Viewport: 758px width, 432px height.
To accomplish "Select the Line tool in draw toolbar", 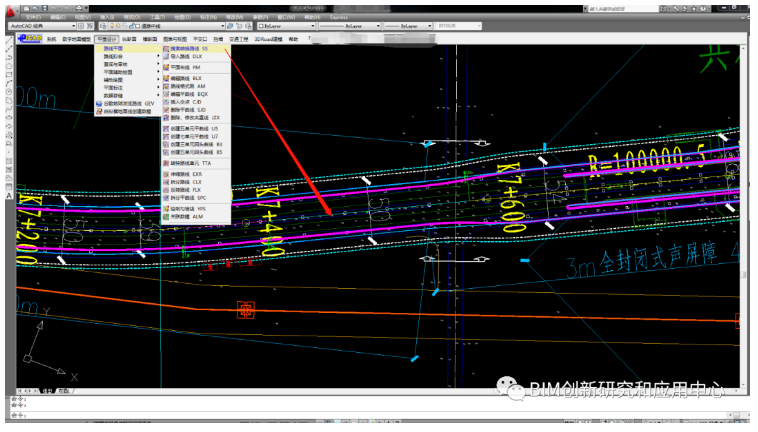I will pyautogui.click(x=9, y=41).
